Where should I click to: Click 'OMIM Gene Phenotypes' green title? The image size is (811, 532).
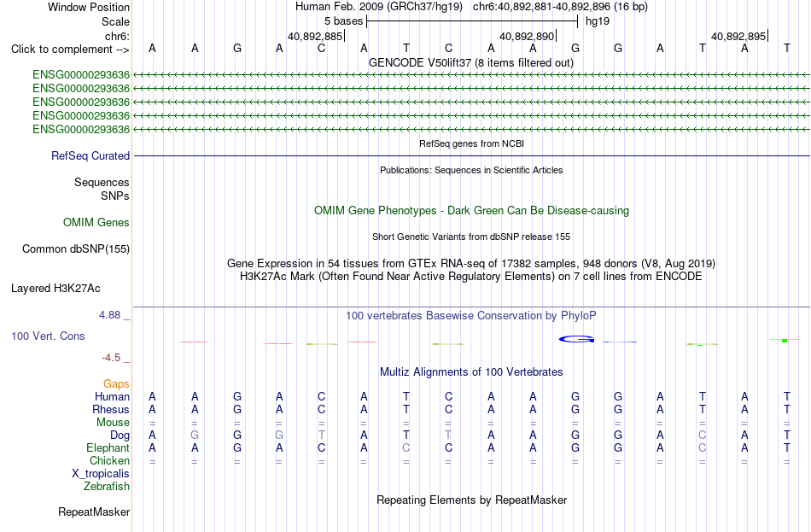coord(471,211)
